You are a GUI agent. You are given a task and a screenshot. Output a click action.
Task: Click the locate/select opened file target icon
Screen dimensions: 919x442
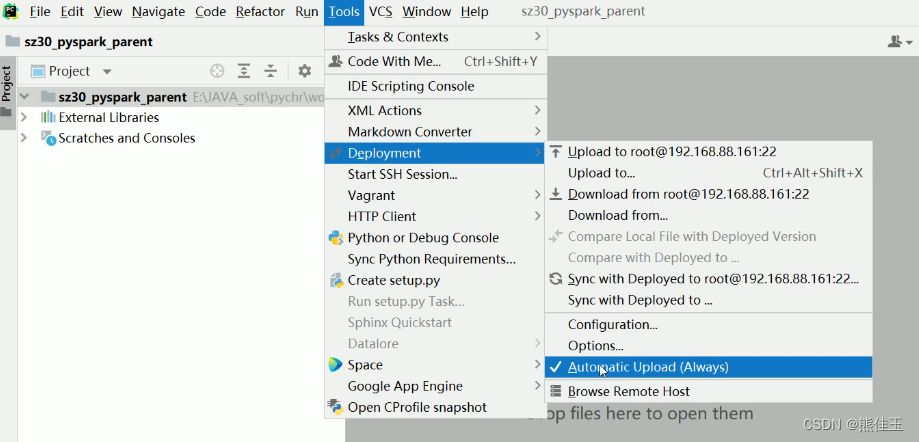tap(217, 71)
